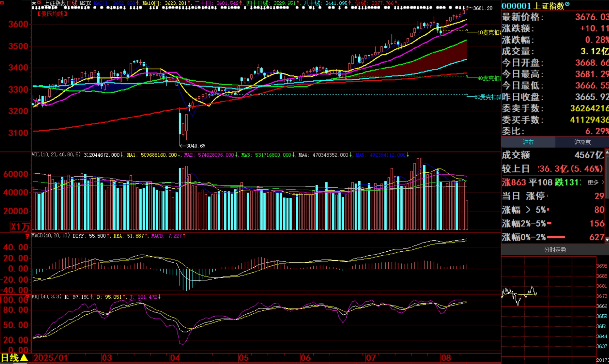This screenshot has height=364, width=609.
Task: Click the green 跌 declining count
Action: (568, 182)
